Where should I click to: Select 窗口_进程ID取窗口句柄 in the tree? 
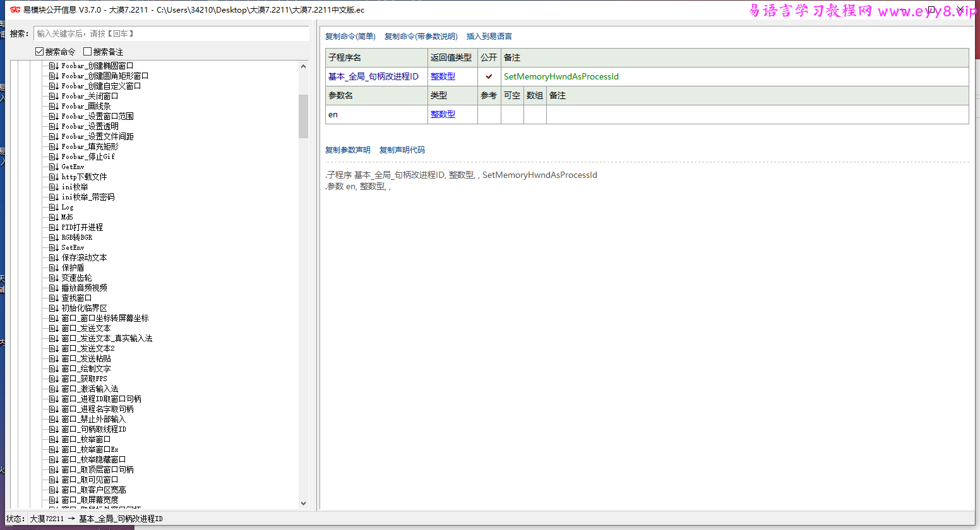click(x=101, y=399)
